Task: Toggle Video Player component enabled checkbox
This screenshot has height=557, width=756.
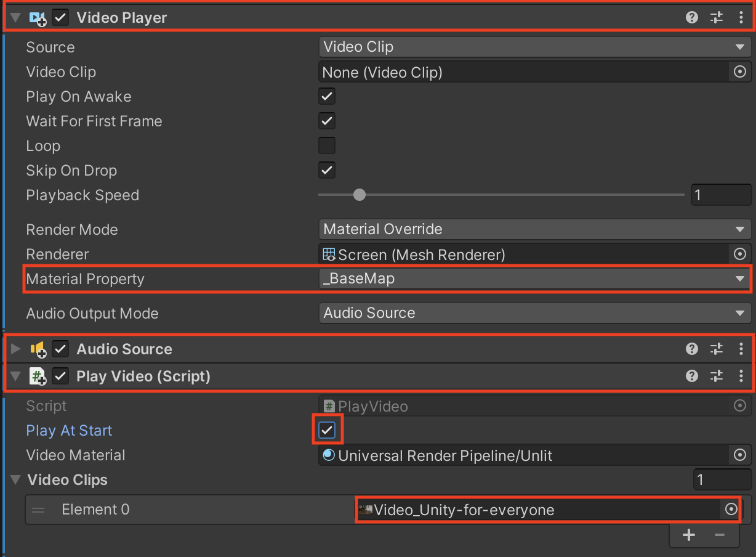Action: click(x=60, y=18)
